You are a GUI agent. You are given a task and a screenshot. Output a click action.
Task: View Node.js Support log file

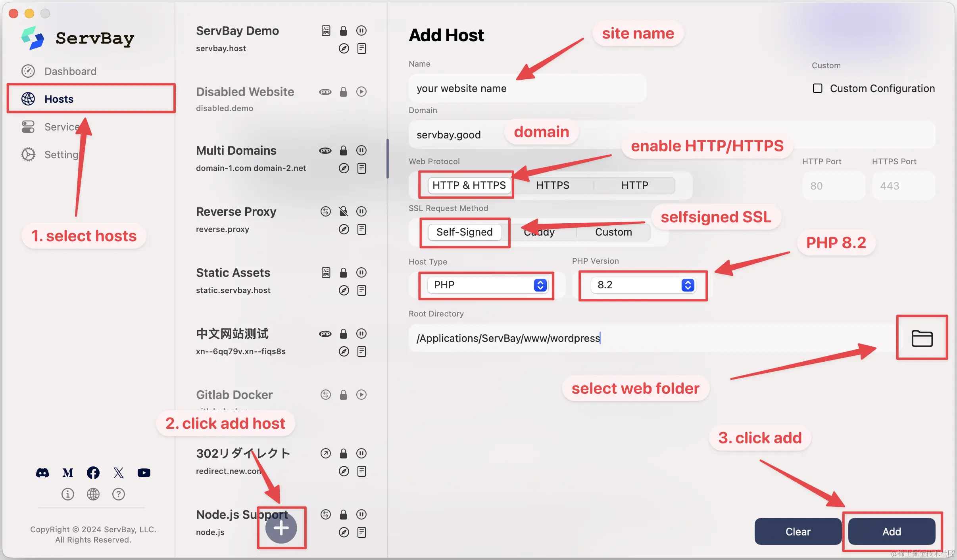pyautogui.click(x=361, y=532)
